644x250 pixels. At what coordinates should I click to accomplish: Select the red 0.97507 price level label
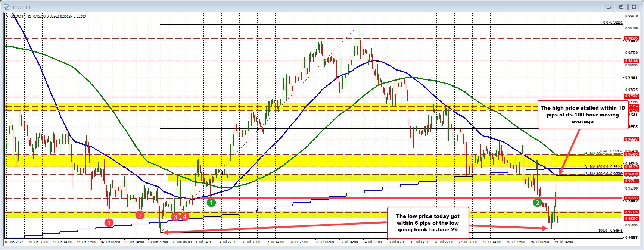632,96
